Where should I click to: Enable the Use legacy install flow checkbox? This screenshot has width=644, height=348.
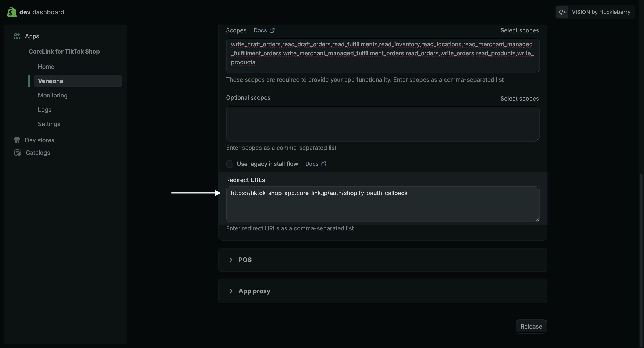coord(229,164)
